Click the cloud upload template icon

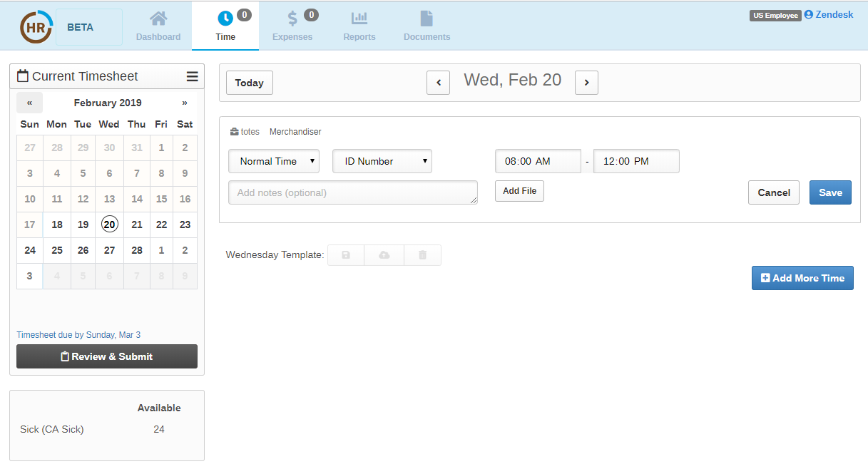(384, 255)
